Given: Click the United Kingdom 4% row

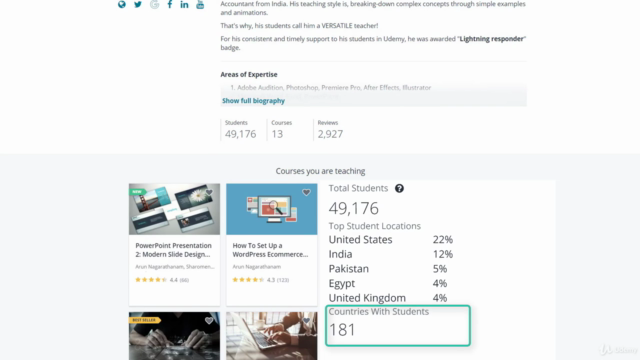Looking at the screenshot, I should [x=388, y=298].
